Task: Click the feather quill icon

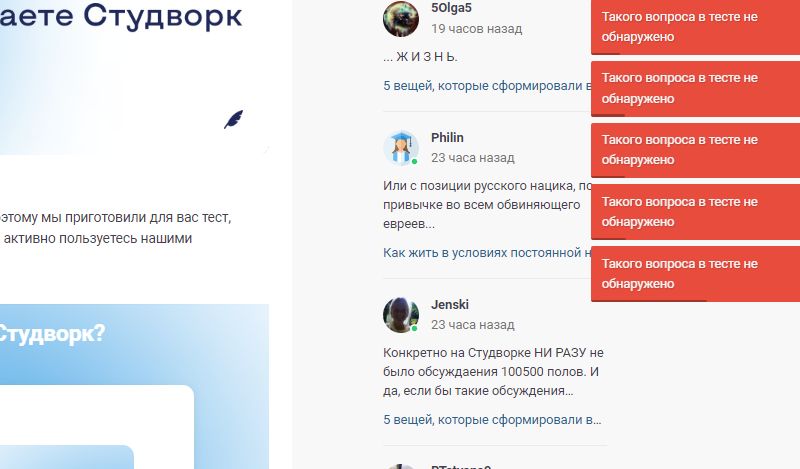Action: [x=234, y=119]
